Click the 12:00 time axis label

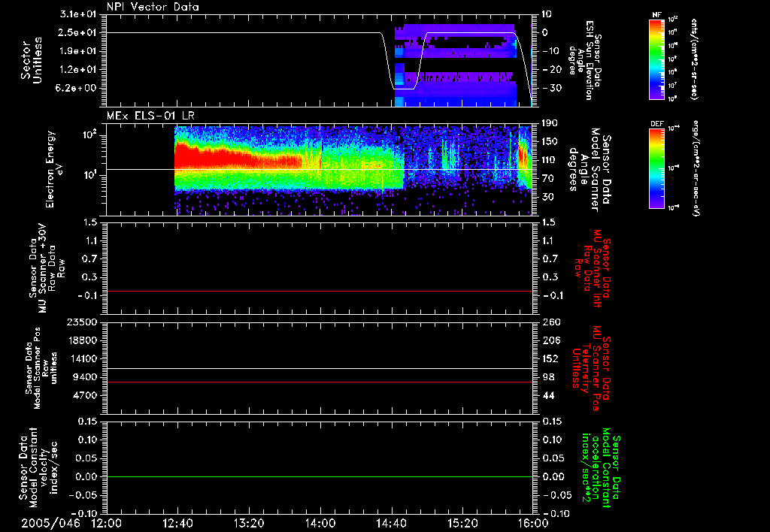pos(107,523)
